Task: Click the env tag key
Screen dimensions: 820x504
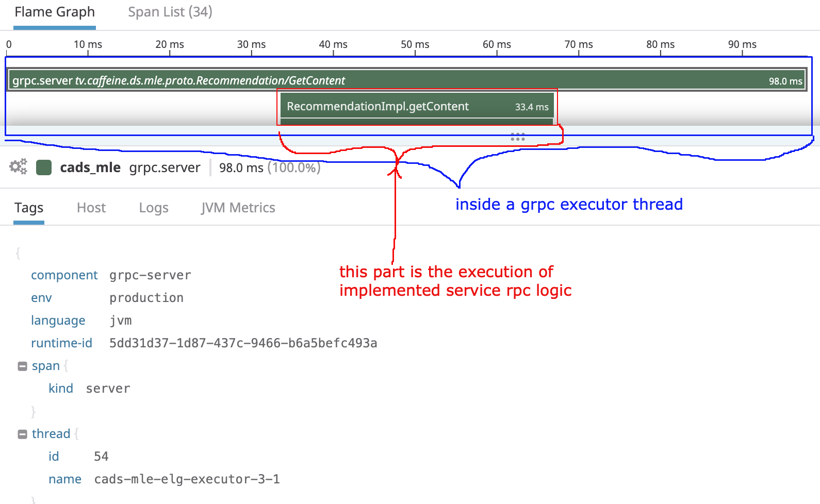Action: click(x=41, y=298)
